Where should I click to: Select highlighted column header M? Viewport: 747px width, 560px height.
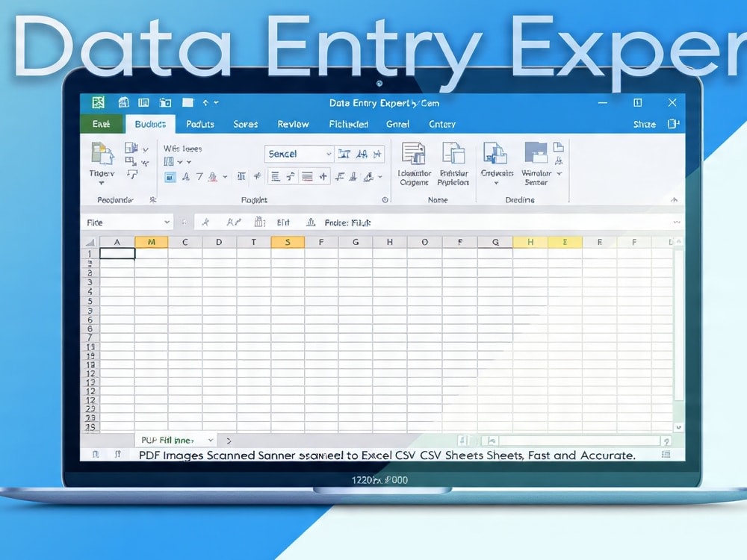click(x=152, y=242)
